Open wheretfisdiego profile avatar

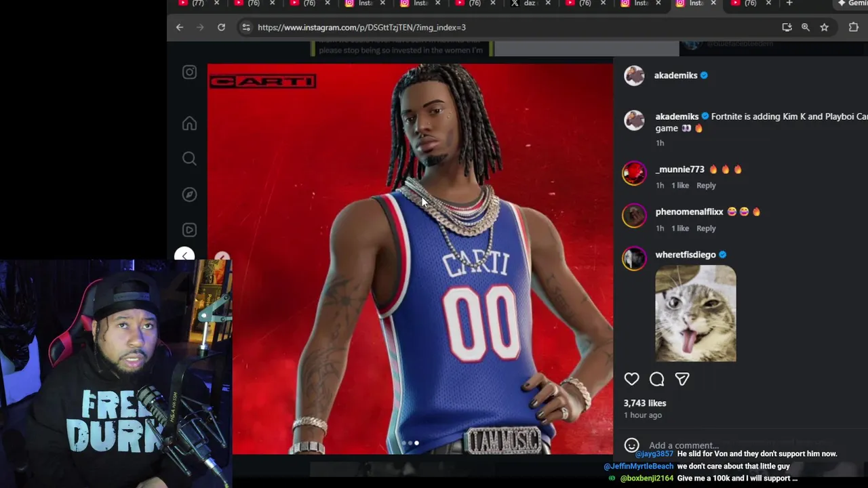(x=634, y=258)
